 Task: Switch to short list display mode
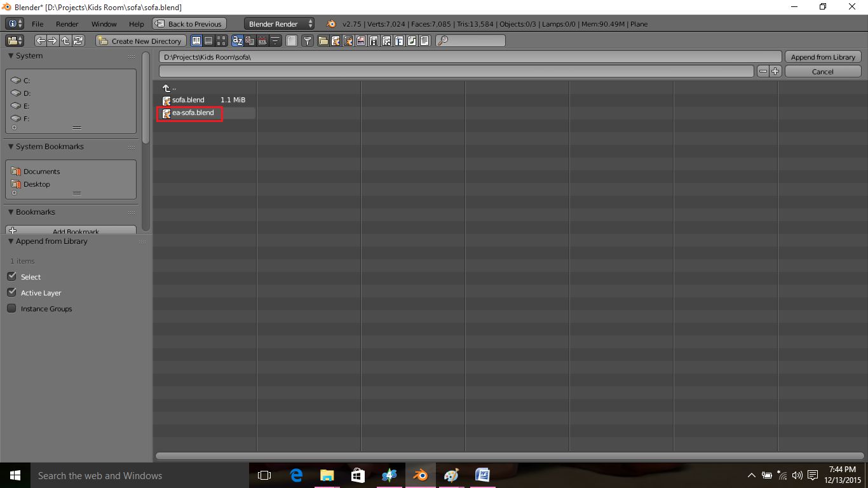pos(196,41)
